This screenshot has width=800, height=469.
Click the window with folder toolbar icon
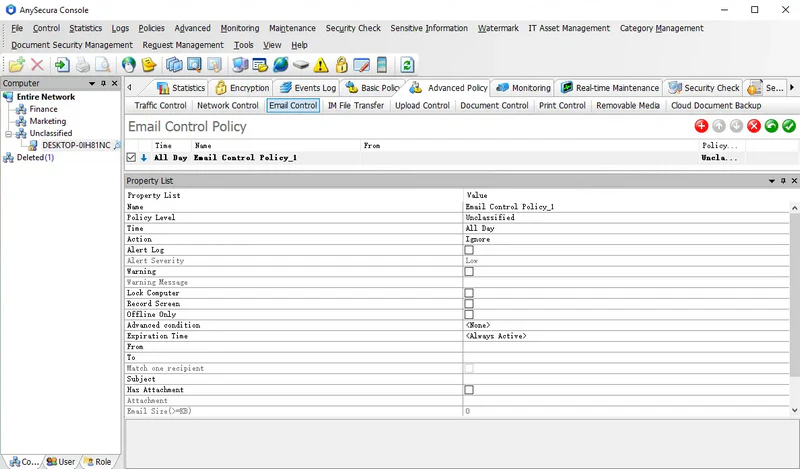click(260, 65)
